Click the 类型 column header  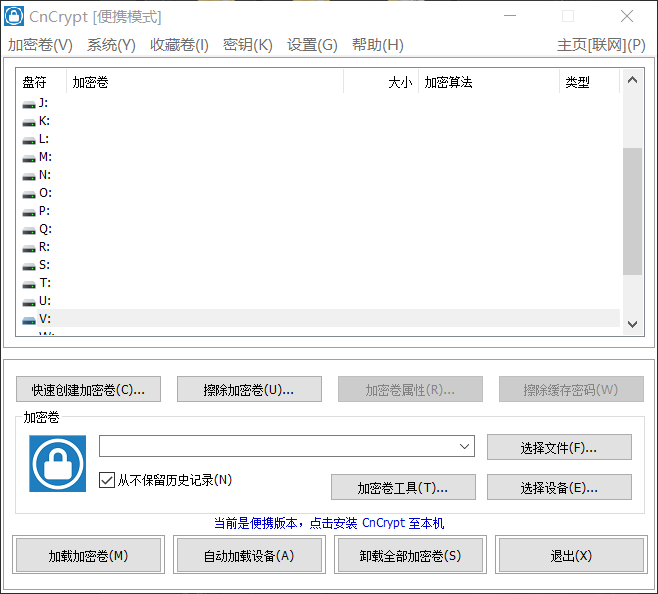coord(590,82)
